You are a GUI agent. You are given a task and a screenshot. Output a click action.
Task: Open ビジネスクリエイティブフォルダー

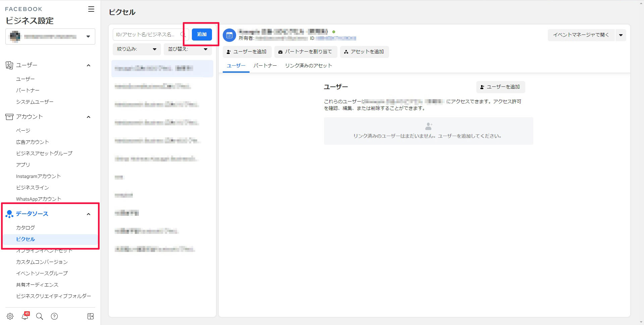[x=54, y=296]
